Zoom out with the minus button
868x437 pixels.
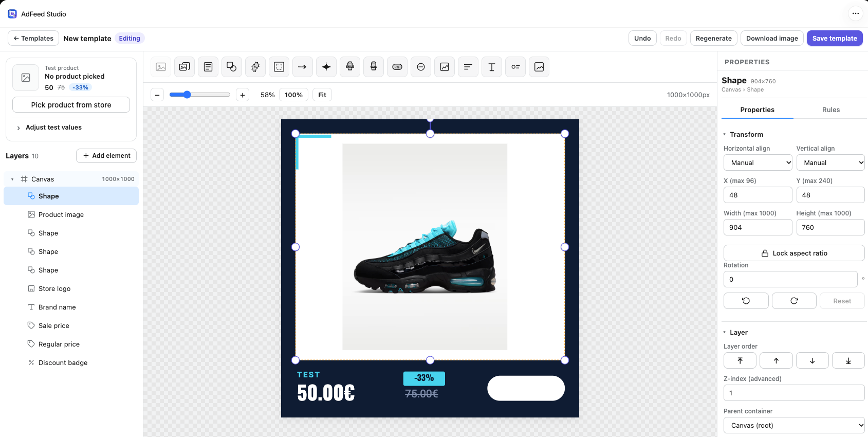tap(157, 95)
